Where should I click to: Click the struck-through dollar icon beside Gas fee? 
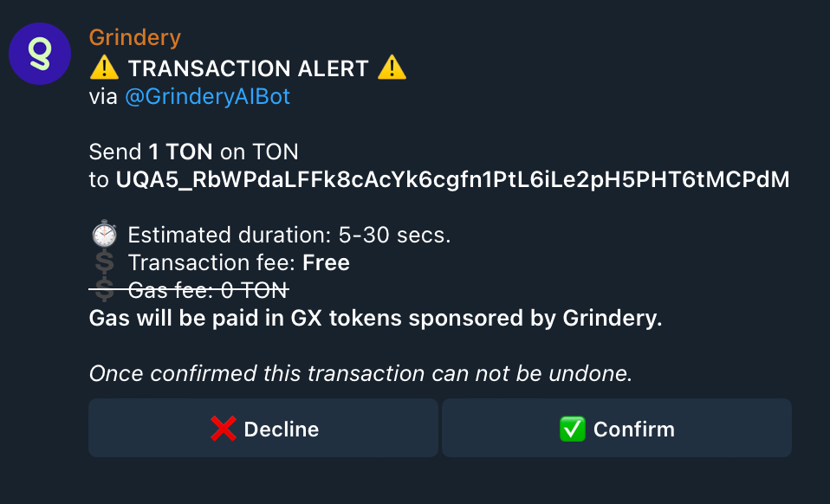[x=104, y=289]
